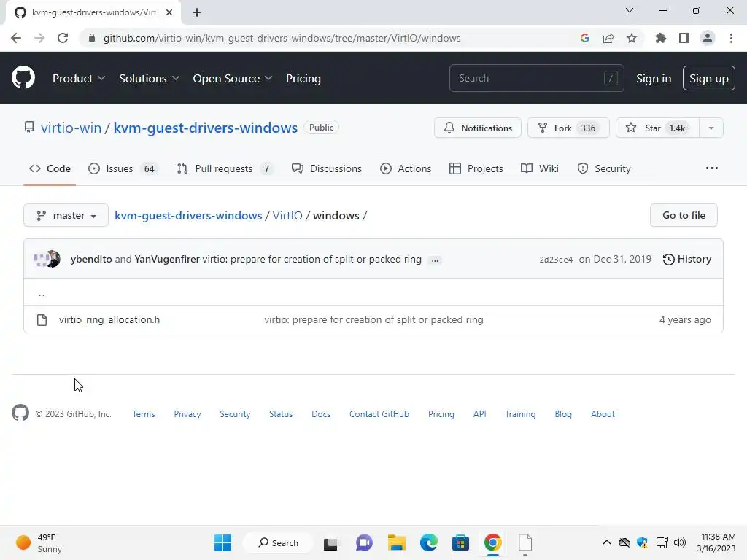Click Contact GitHub in the footer
Image resolution: width=747 pixels, height=560 pixels.
[379, 414]
